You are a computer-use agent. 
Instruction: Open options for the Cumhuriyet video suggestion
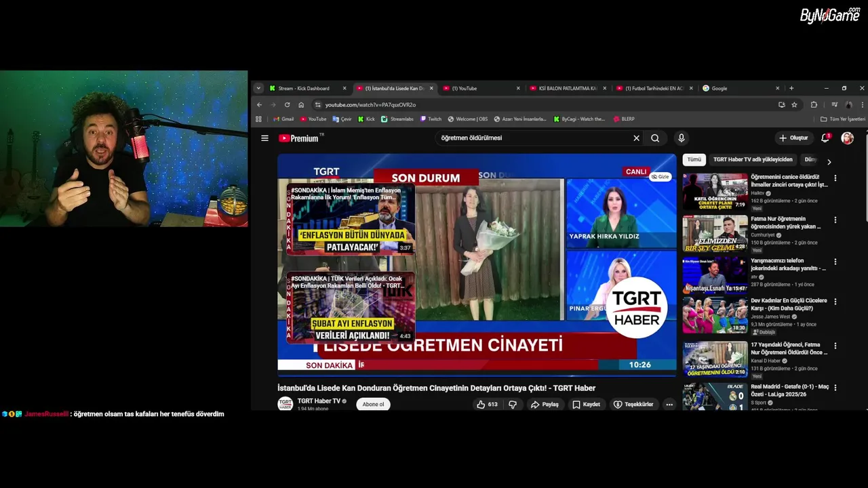coord(835,220)
